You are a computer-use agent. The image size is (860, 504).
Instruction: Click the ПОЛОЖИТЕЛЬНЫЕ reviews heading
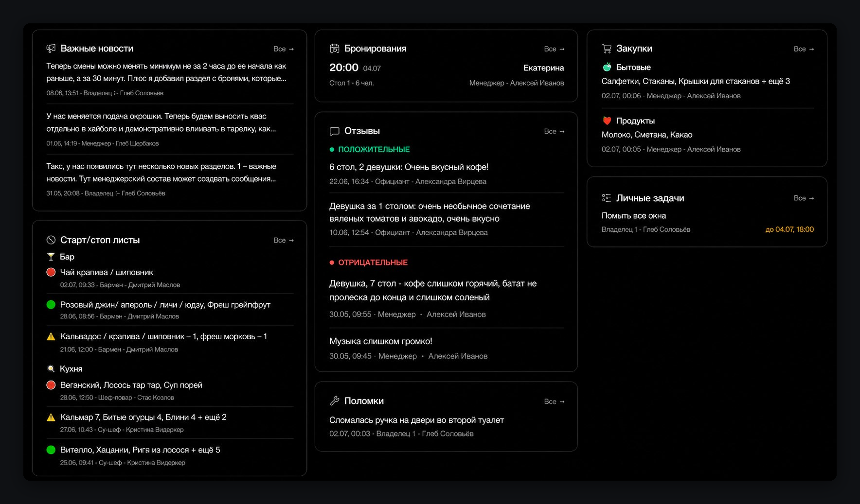coord(374,150)
